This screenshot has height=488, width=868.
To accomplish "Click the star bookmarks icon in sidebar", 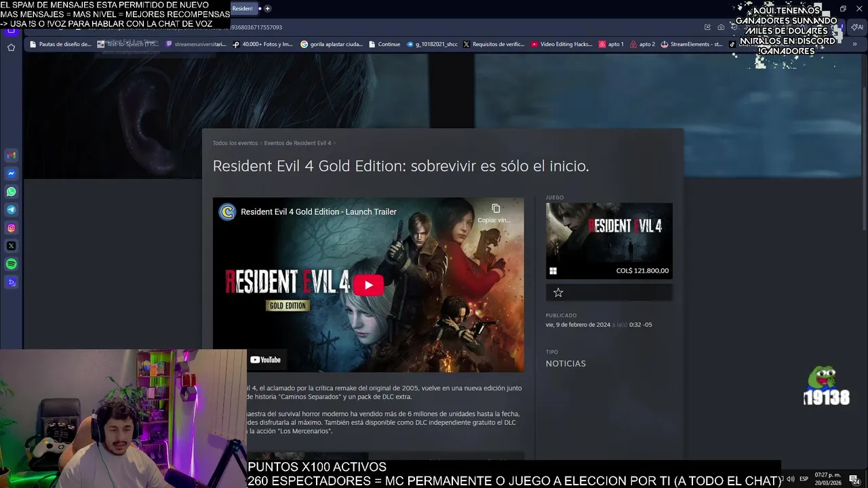I will click(x=11, y=47).
